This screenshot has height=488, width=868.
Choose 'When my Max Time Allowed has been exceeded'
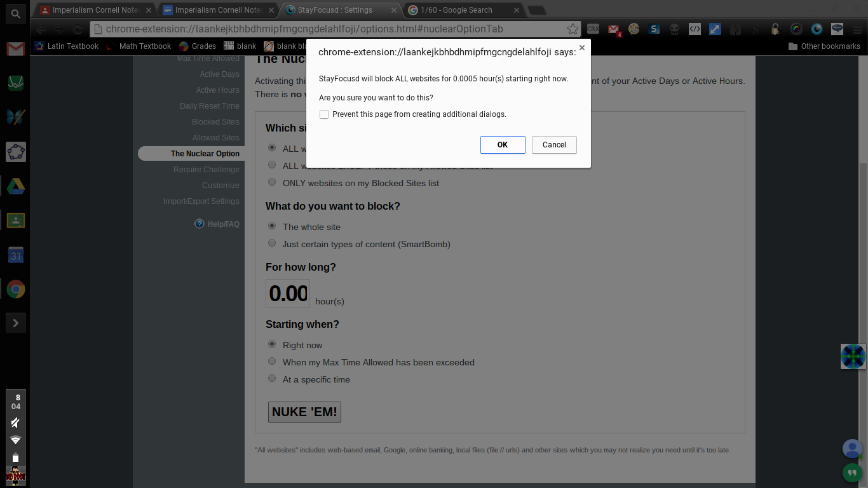coord(272,361)
